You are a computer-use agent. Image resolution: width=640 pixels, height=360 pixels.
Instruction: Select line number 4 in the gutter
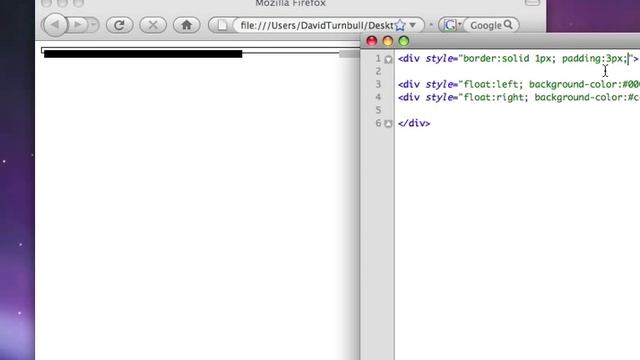378,97
